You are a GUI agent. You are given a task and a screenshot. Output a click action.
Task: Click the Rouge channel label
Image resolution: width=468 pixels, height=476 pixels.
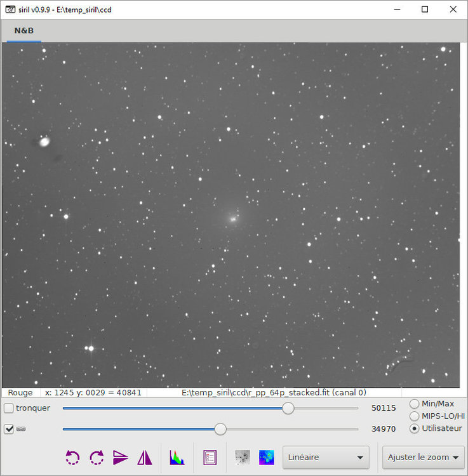(x=20, y=392)
